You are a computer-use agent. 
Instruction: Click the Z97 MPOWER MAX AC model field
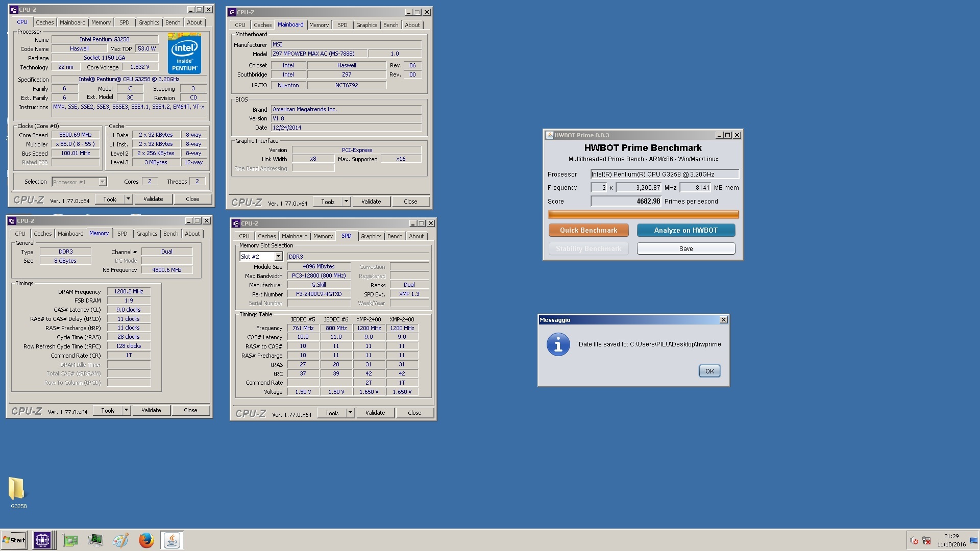pos(318,54)
